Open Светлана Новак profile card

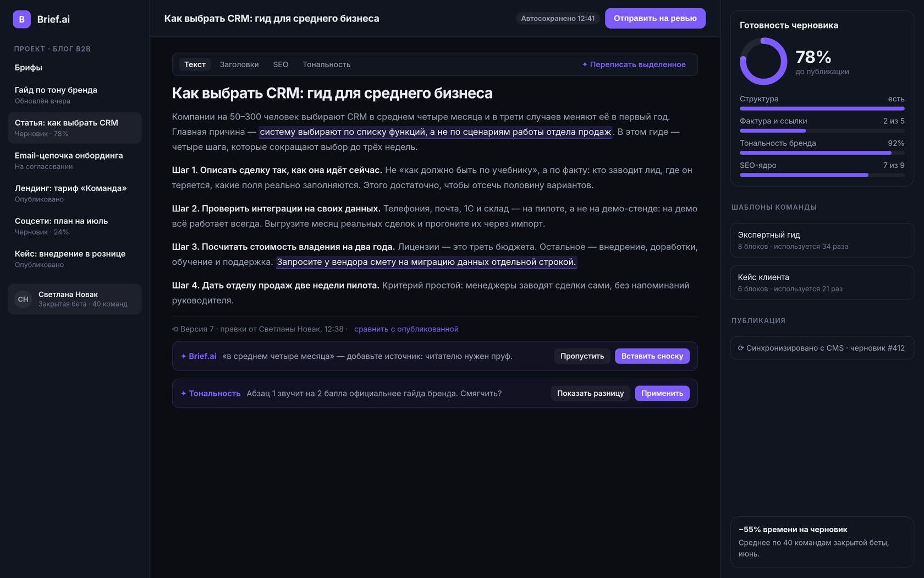(x=75, y=299)
